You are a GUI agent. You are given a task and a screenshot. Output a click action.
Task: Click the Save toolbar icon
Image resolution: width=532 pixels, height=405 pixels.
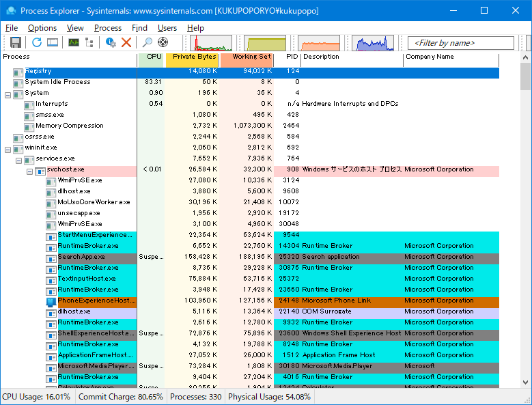pos(16,42)
